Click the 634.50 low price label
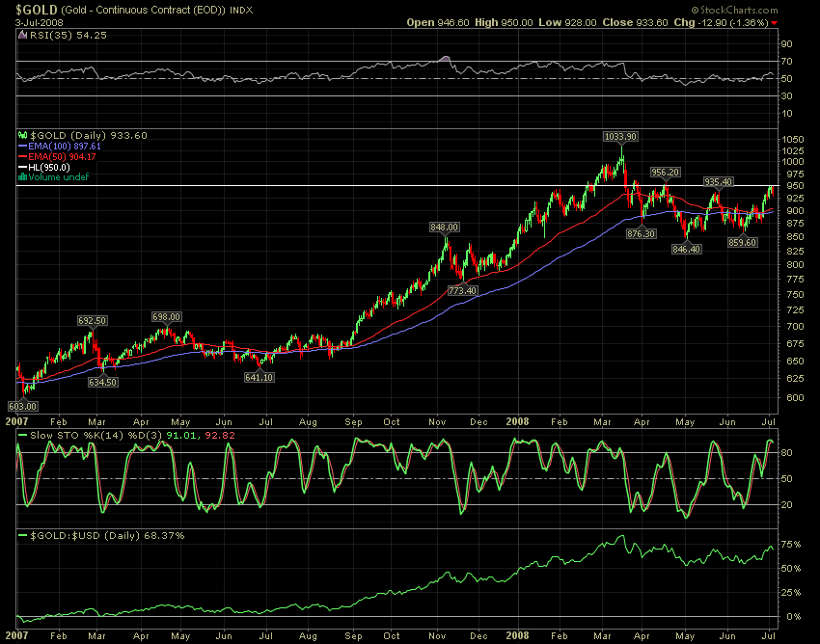Screen dimensions: 820x644 pyautogui.click(x=102, y=382)
